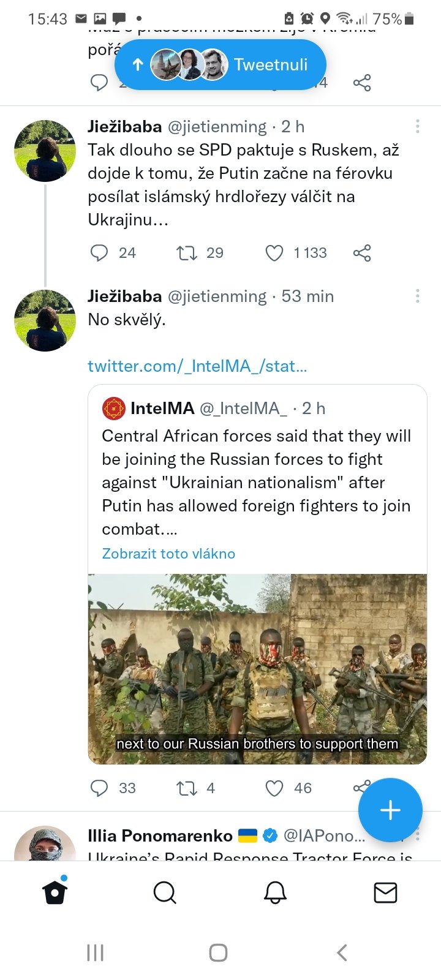Open more options on the 53 min tweet
The height and width of the screenshot is (980, 441).
tap(418, 296)
